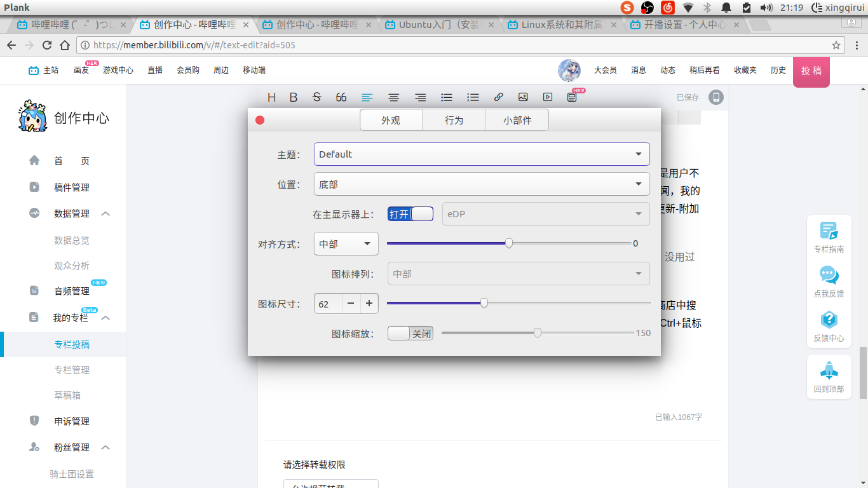
Task: Switch to 开播设置 browser tab
Action: 684,25
